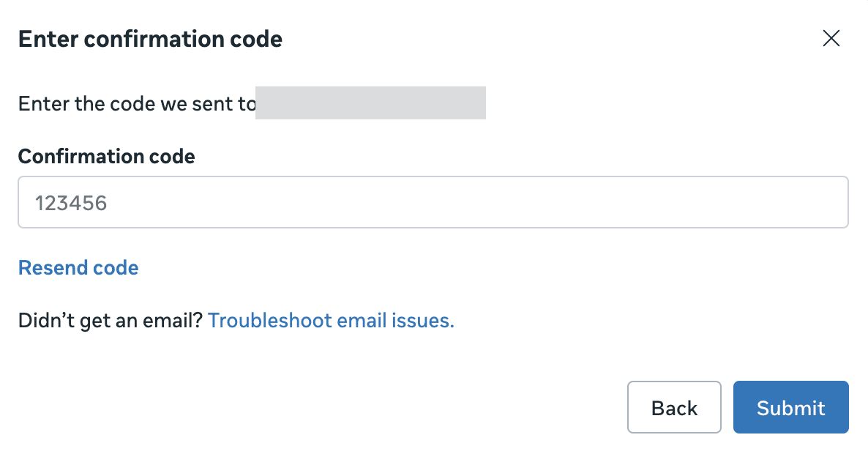The height and width of the screenshot is (454, 868).
Task: Click the "Didn't get an email?" text
Action: pyautogui.click(x=110, y=321)
